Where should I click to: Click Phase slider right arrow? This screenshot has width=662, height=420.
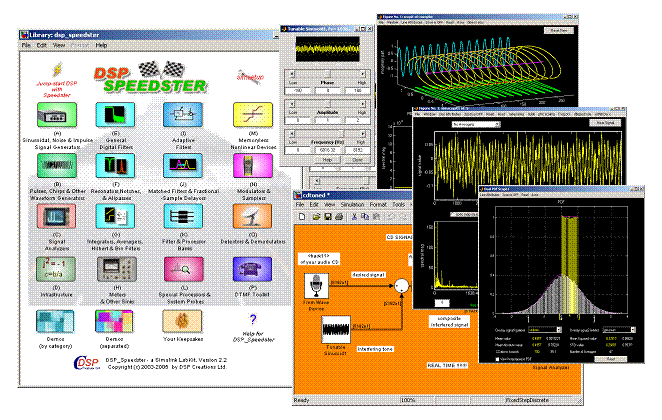363,73
